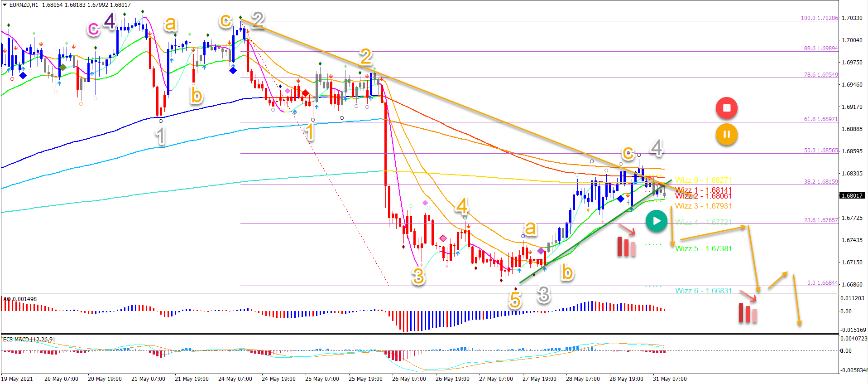This screenshot has height=384, width=868.
Task: Select the Fibonacci label 61.8 1.68971
Action: coord(821,119)
